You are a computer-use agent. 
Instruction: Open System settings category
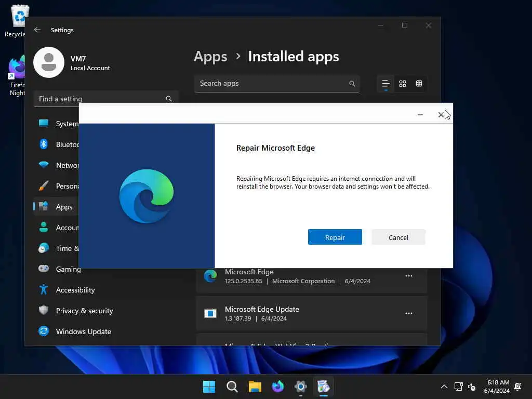pos(56,124)
